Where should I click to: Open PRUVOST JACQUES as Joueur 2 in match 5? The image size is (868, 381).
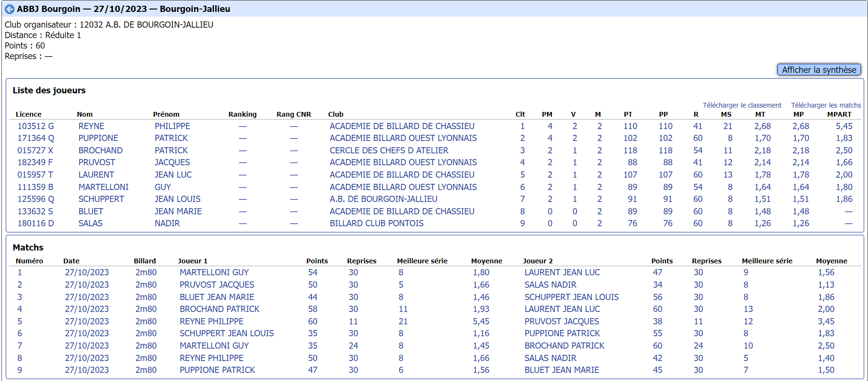click(x=562, y=321)
